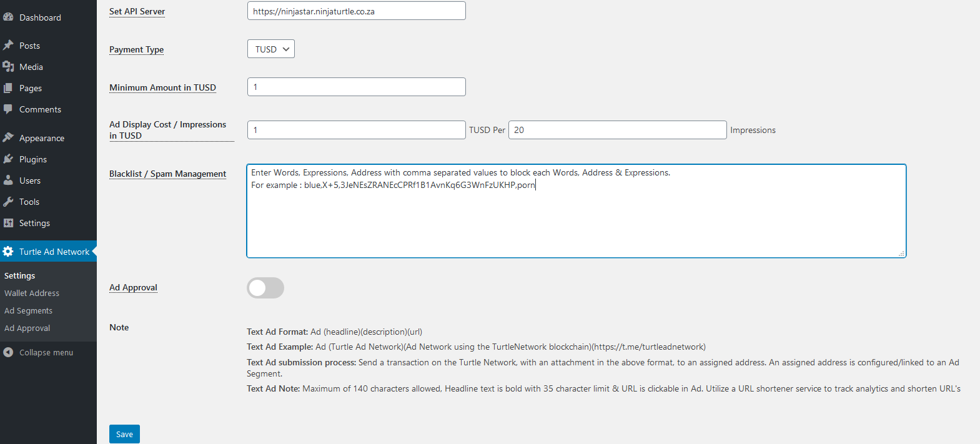Click the Posts pushpin icon
Screen dimensions: 980x444
click(x=8, y=46)
